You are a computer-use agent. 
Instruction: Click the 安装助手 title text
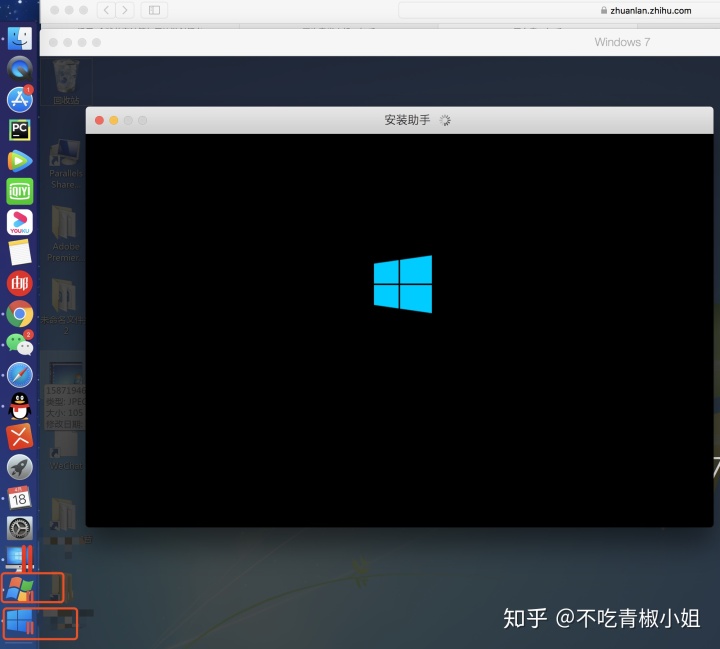pyautogui.click(x=407, y=120)
